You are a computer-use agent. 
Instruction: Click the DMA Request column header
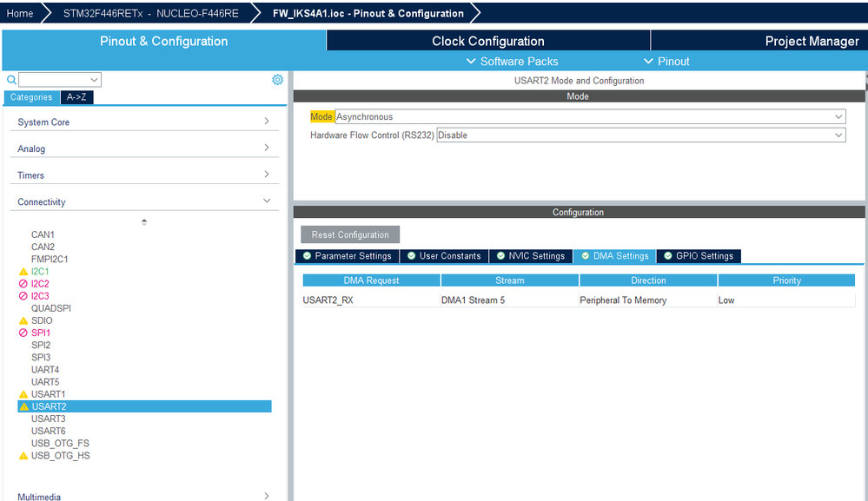coord(372,280)
